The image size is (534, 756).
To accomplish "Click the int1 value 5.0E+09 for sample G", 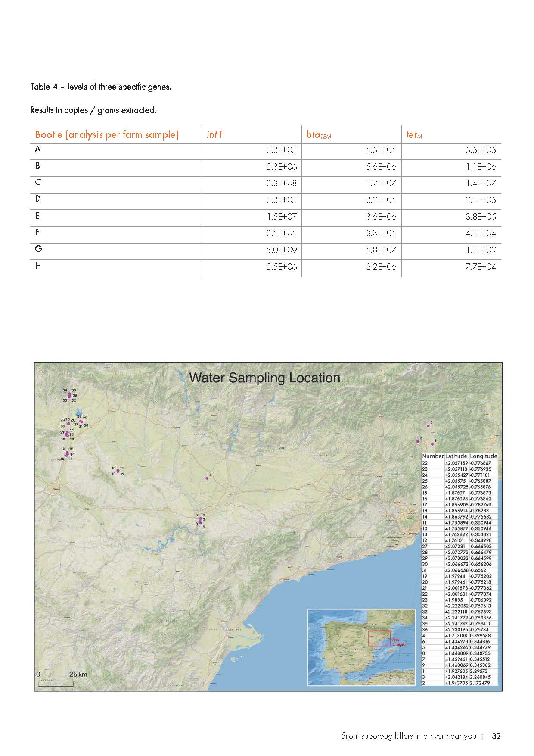I will (x=281, y=250).
